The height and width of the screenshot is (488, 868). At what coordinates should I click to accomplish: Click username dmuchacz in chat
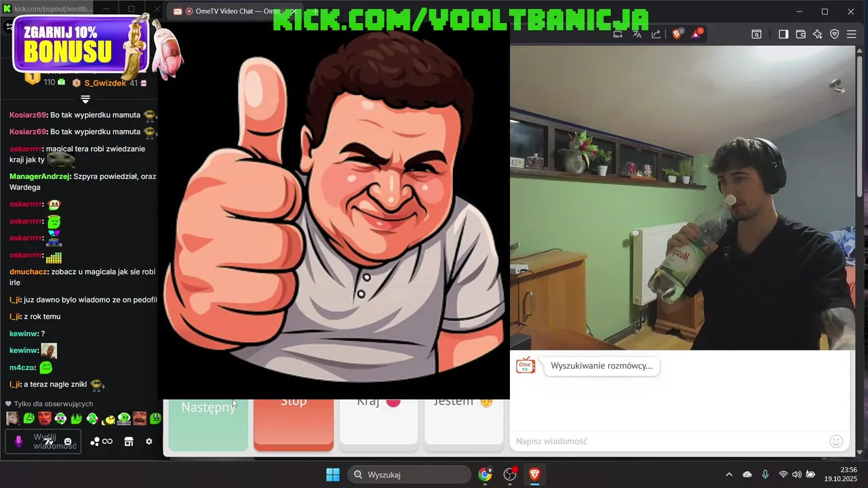pyautogui.click(x=28, y=272)
